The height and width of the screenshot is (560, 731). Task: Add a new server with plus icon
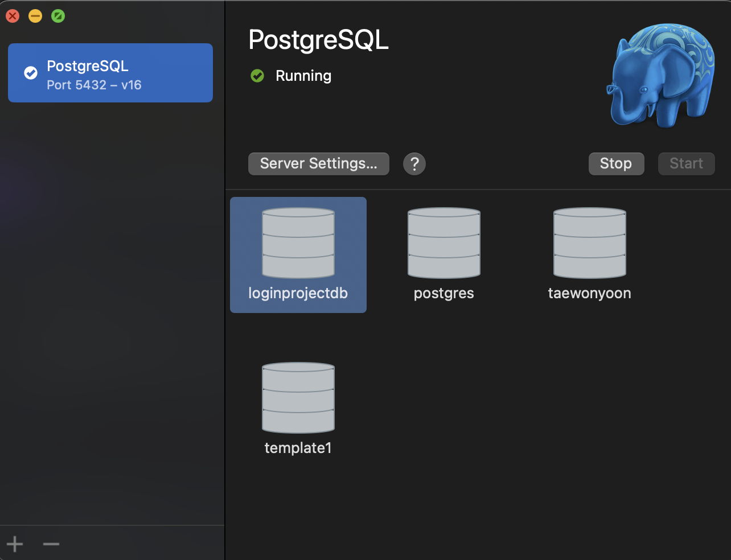(15, 544)
